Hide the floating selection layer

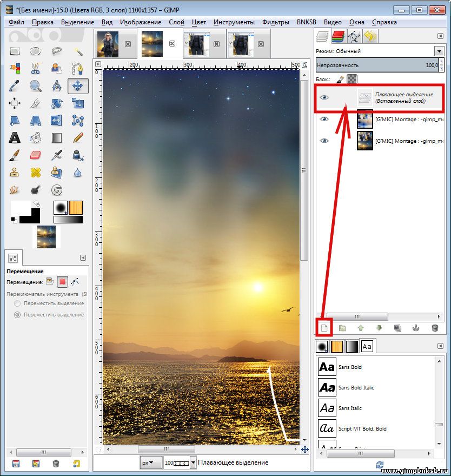(x=324, y=97)
